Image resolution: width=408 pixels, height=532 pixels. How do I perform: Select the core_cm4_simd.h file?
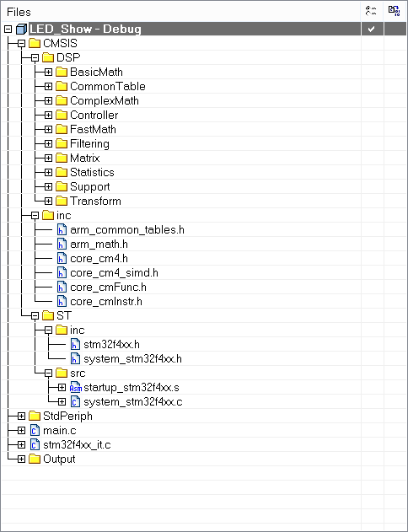[114, 273]
